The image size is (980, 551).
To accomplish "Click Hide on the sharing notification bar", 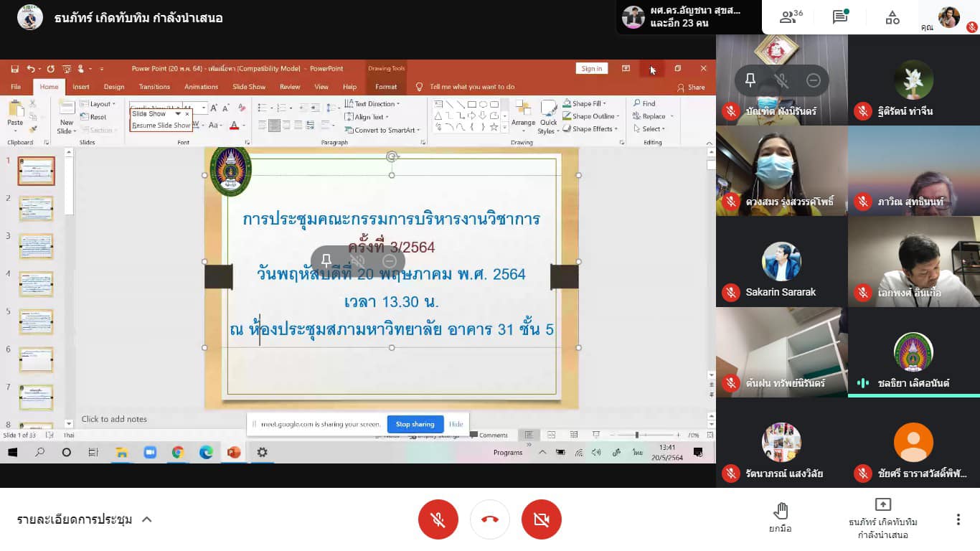I will pyautogui.click(x=456, y=424).
